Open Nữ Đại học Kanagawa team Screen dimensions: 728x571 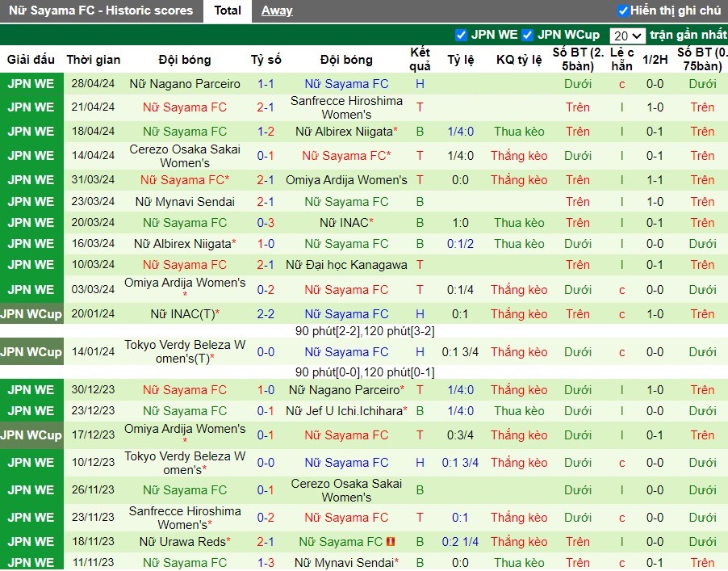346,265
